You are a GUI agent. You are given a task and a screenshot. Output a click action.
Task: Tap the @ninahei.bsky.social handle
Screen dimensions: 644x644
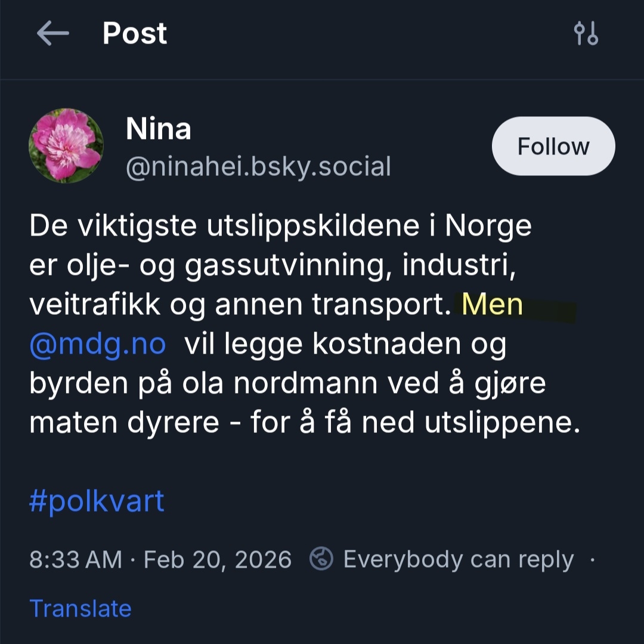point(258,167)
